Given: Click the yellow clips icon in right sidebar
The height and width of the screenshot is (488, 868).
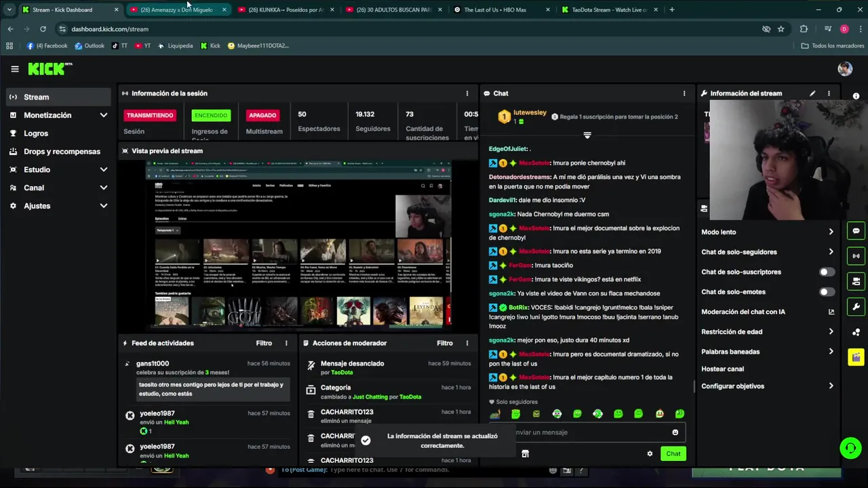Looking at the screenshot, I should 856,357.
